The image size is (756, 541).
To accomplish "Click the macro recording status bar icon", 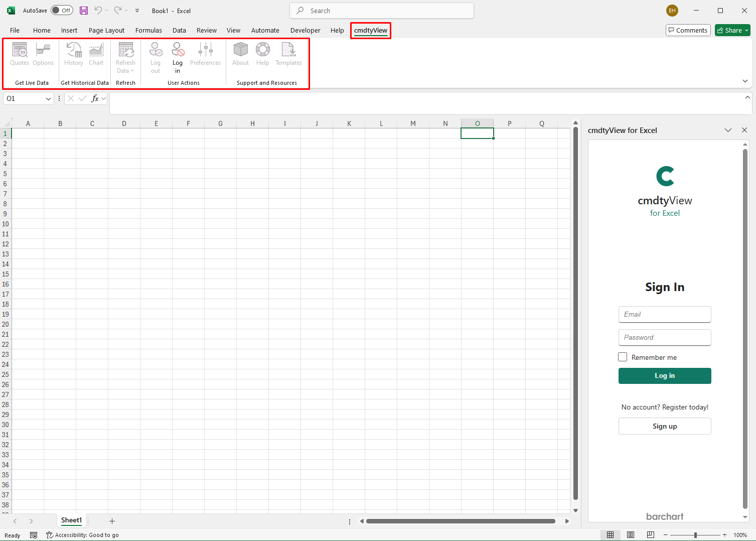I will (34, 535).
